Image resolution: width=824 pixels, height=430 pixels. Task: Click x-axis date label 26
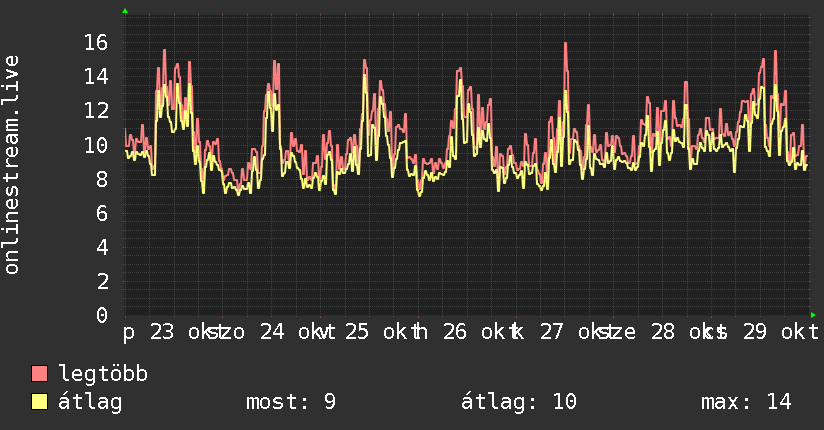pyautogui.click(x=455, y=332)
